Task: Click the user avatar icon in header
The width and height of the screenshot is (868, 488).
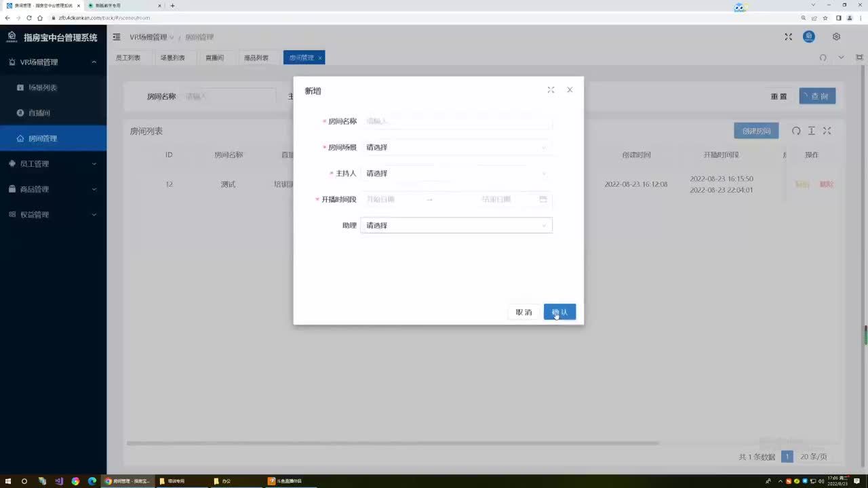Action: [x=809, y=37]
